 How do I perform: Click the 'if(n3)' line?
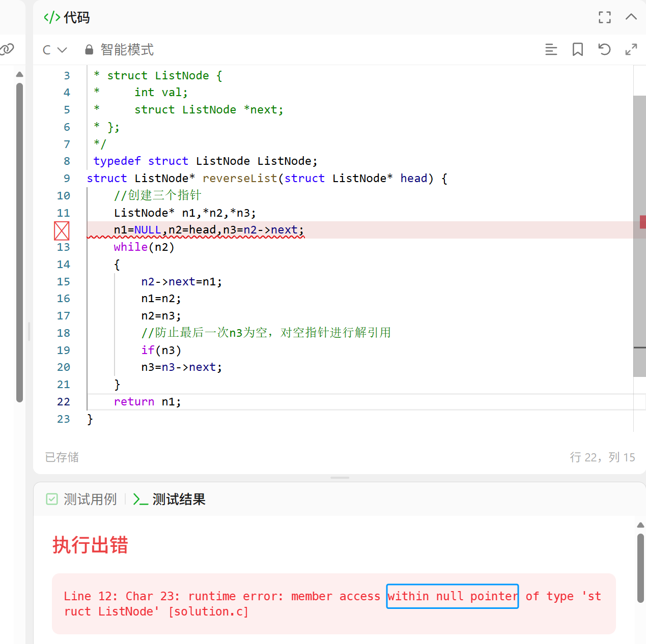161,350
